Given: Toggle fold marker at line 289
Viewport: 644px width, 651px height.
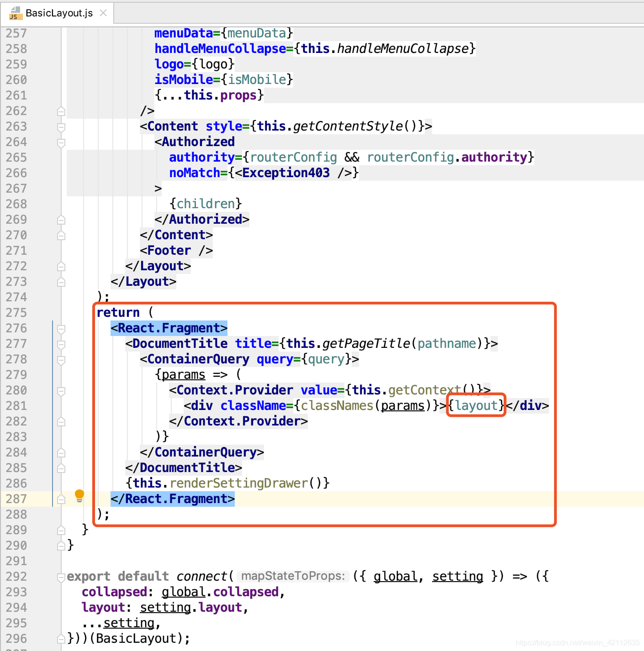Looking at the screenshot, I should click(x=61, y=530).
